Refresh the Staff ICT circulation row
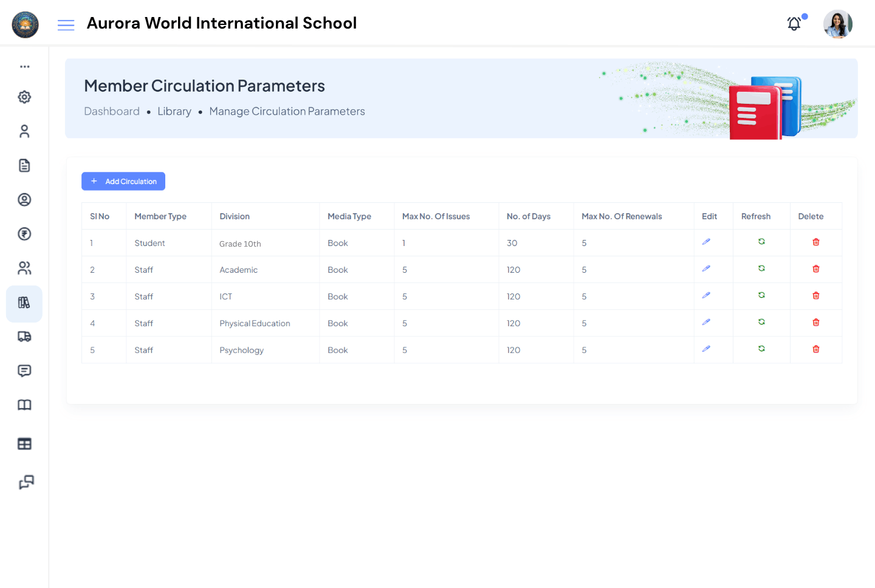Viewport: 875px width, 588px height. [761, 295]
